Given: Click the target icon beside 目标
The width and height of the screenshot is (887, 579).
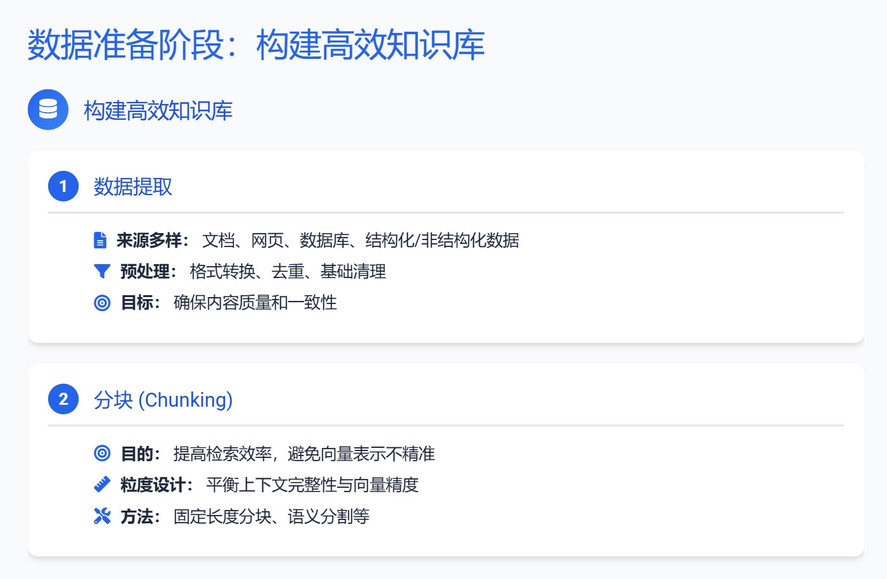Looking at the screenshot, I should 102,303.
